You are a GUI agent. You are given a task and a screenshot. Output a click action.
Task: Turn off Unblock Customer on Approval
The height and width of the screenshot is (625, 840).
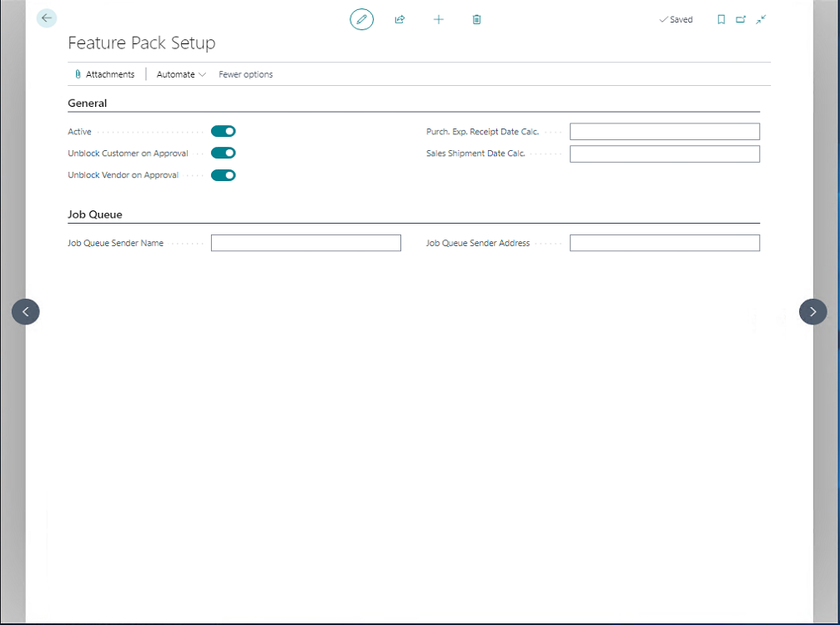(x=223, y=153)
